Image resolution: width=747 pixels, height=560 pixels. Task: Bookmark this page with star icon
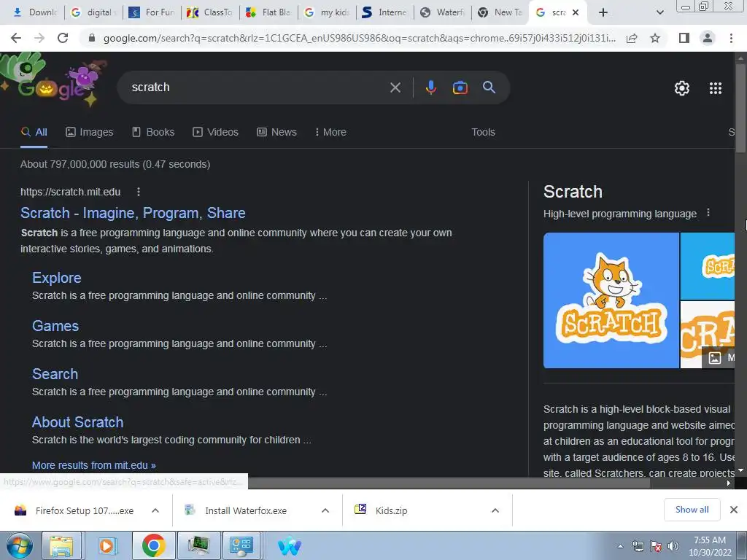655,38
